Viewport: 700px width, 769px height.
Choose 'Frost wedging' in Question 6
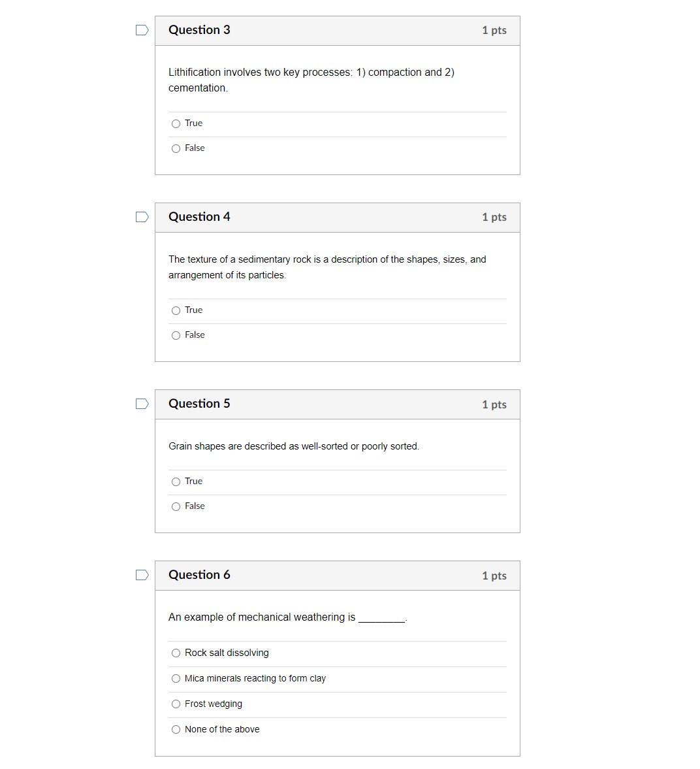(x=176, y=704)
